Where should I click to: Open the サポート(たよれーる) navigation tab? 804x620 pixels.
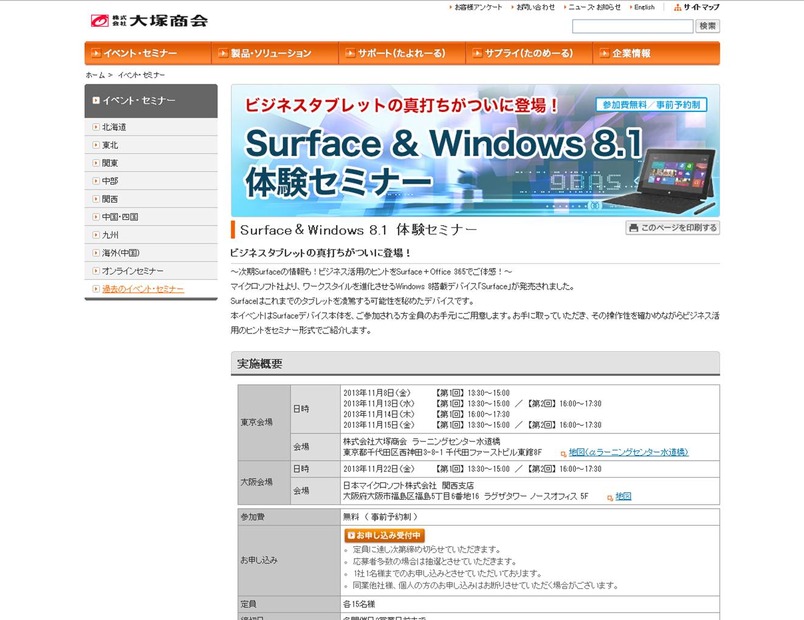(403, 53)
